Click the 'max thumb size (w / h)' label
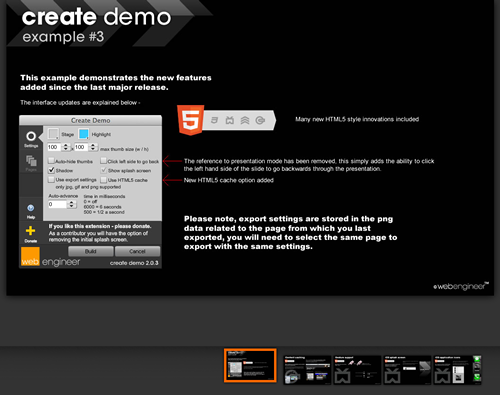This screenshot has width=500, height=395. pos(124,149)
